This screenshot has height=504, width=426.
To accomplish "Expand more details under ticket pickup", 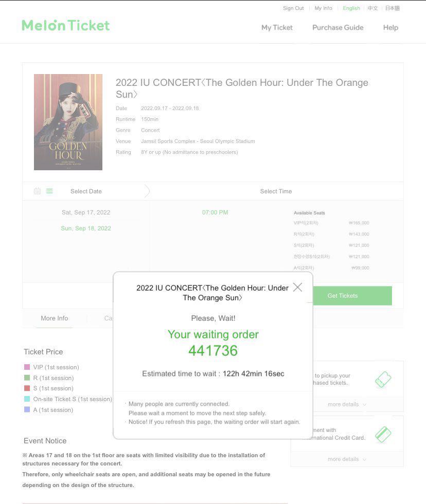I will pos(347,404).
